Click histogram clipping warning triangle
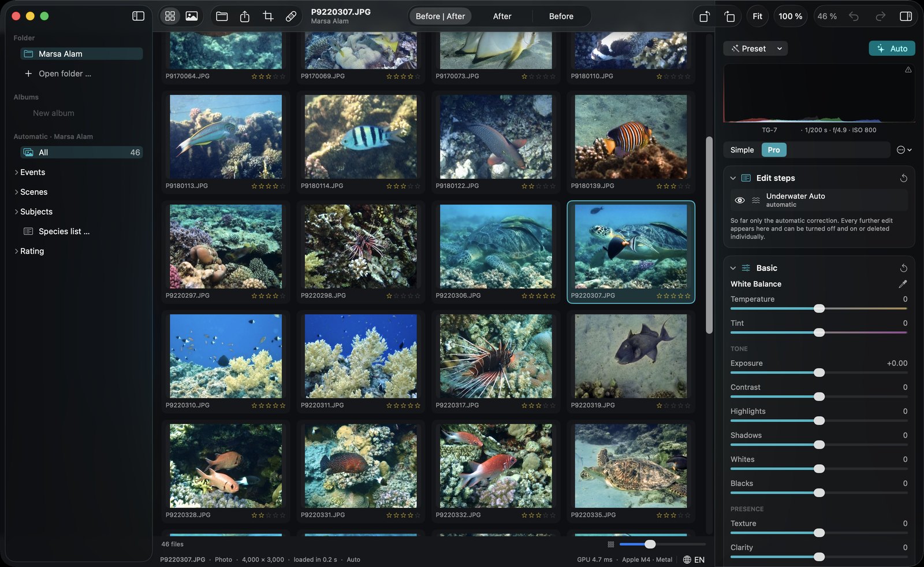924x567 pixels. coord(908,70)
